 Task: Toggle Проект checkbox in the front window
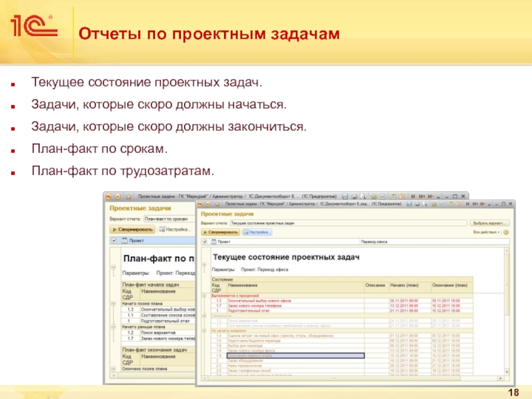pos(205,241)
